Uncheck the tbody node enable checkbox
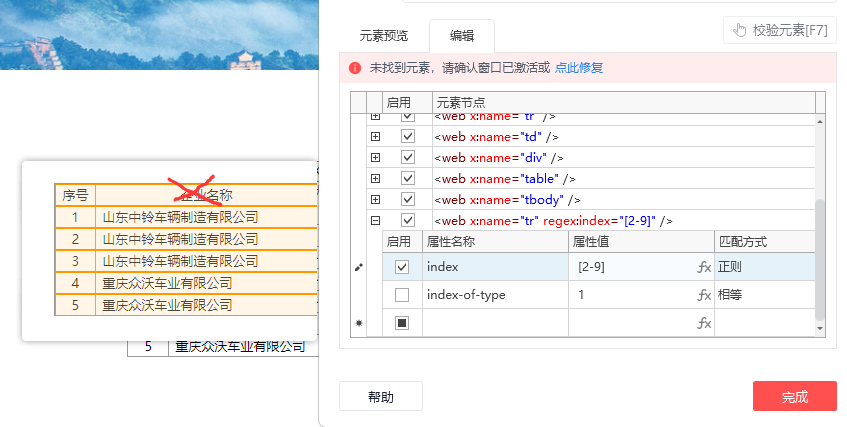 tap(408, 199)
